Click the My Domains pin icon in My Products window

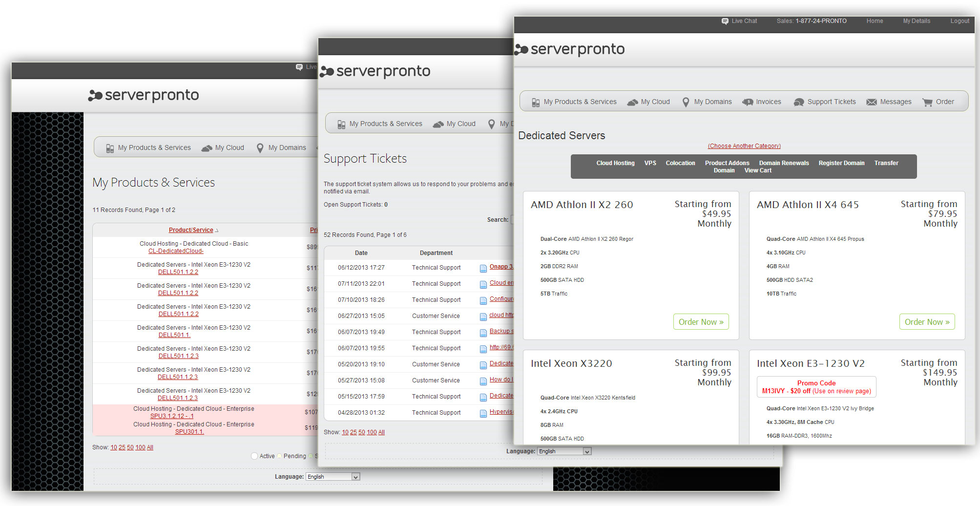click(260, 148)
